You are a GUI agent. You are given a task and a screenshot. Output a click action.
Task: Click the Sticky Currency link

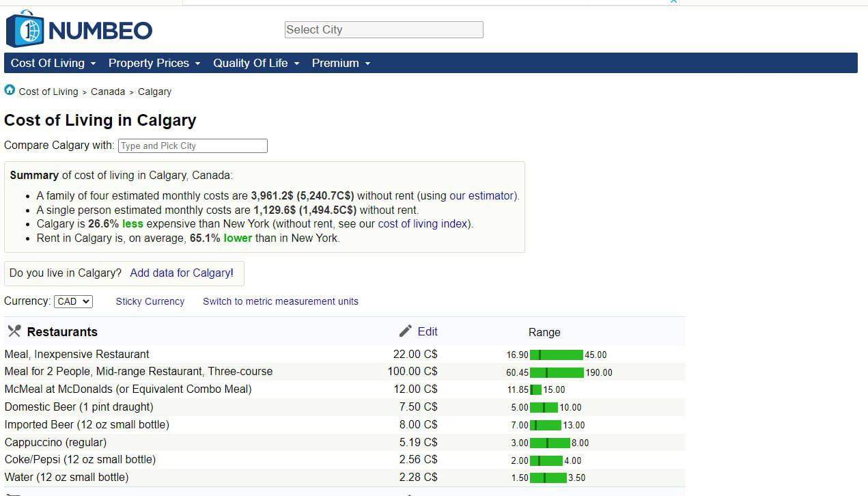(x=150, y=301)
